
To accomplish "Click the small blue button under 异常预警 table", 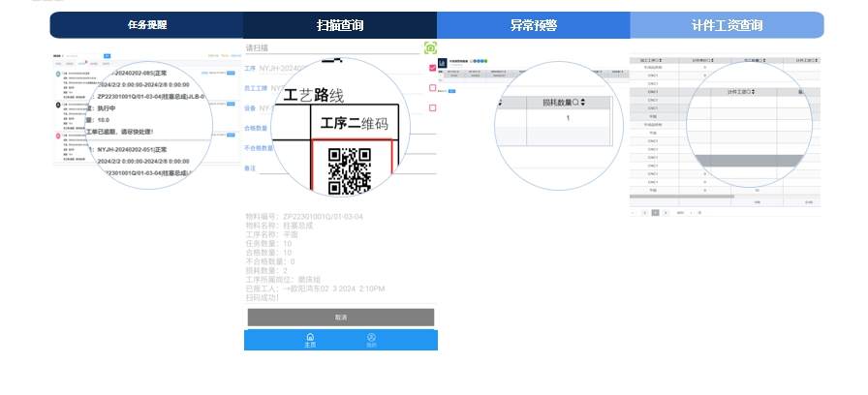I will pos(451,91).
